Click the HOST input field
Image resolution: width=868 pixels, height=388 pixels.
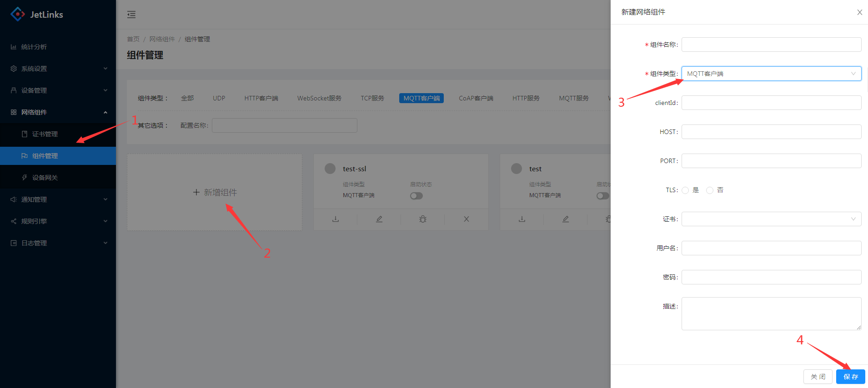(x=771, y=132)
